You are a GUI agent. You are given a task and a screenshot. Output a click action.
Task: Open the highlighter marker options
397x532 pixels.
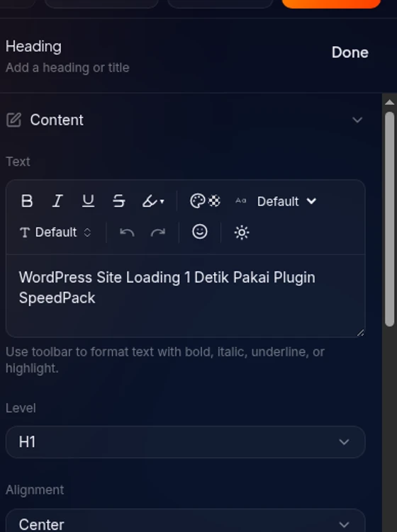click(x=153, y=201)
